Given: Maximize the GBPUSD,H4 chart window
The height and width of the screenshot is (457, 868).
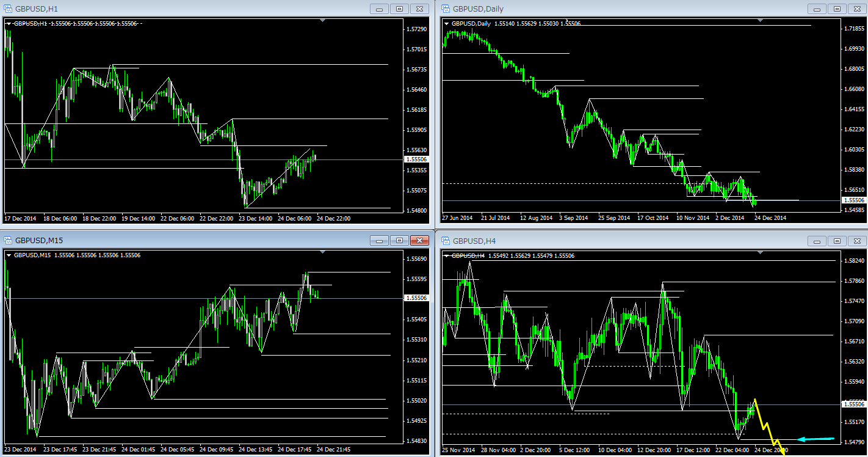Looking at the screenshot, I should (837, 241).
